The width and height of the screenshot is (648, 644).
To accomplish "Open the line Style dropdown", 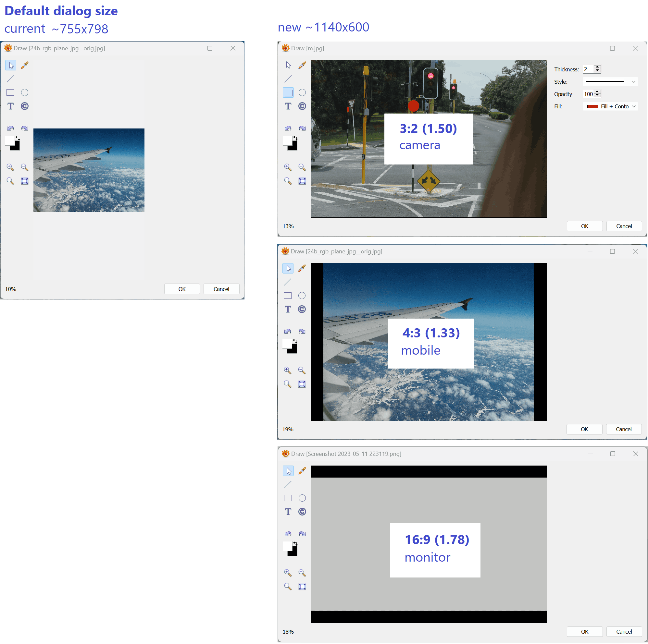I will pos(610,81).
